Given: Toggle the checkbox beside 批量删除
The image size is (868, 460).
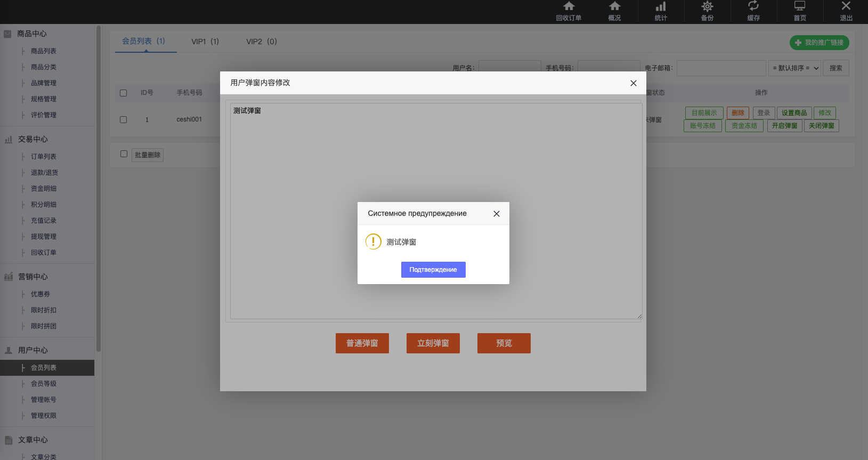Looking at the screenshot, I should [124, 154].
